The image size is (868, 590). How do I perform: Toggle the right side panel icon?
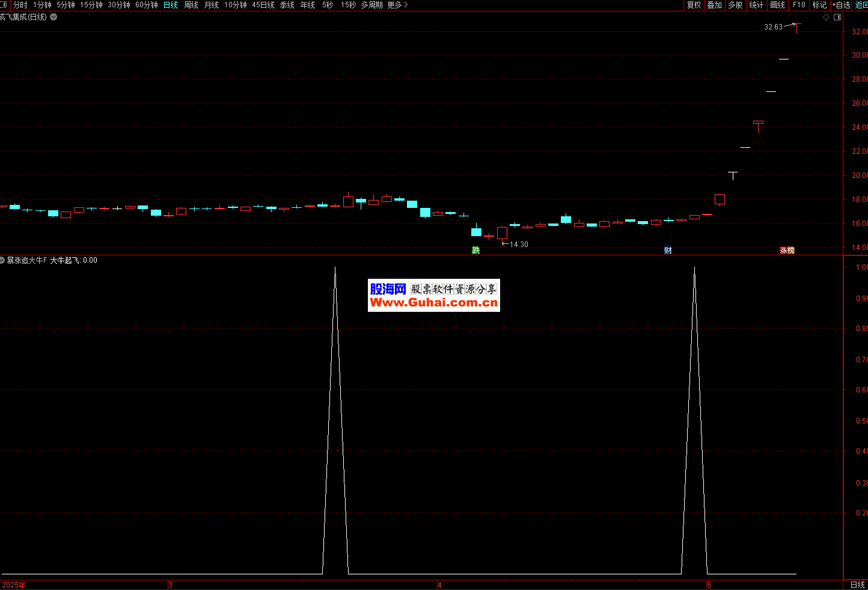(x=838, y=17)
